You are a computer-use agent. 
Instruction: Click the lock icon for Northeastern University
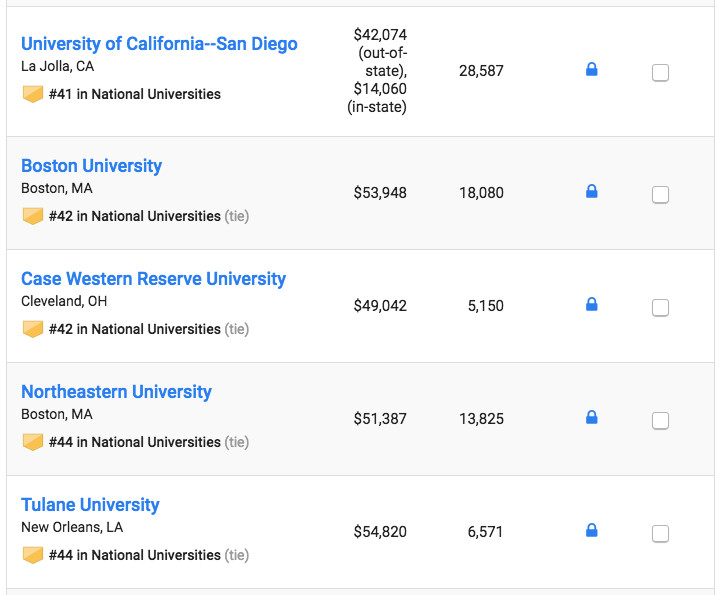[x=591, y=418]
